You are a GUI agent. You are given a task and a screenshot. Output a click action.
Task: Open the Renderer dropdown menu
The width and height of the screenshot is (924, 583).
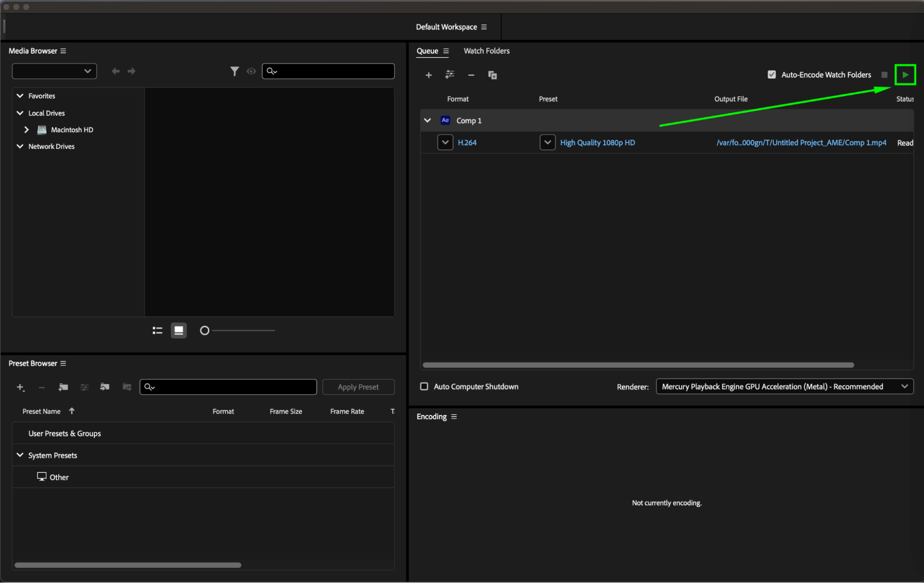pyautogui.click(x=784, y=387)
